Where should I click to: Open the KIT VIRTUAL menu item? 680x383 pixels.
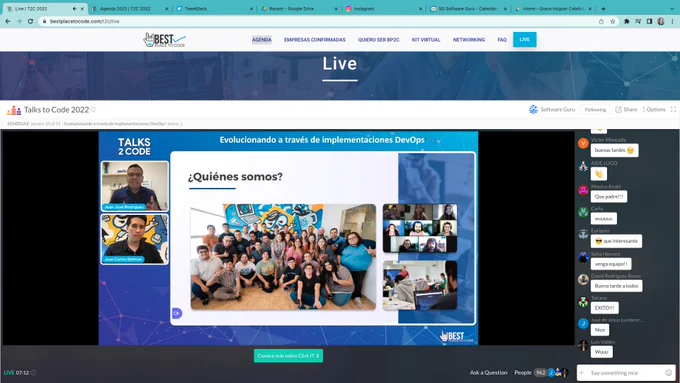pos(426,40)
